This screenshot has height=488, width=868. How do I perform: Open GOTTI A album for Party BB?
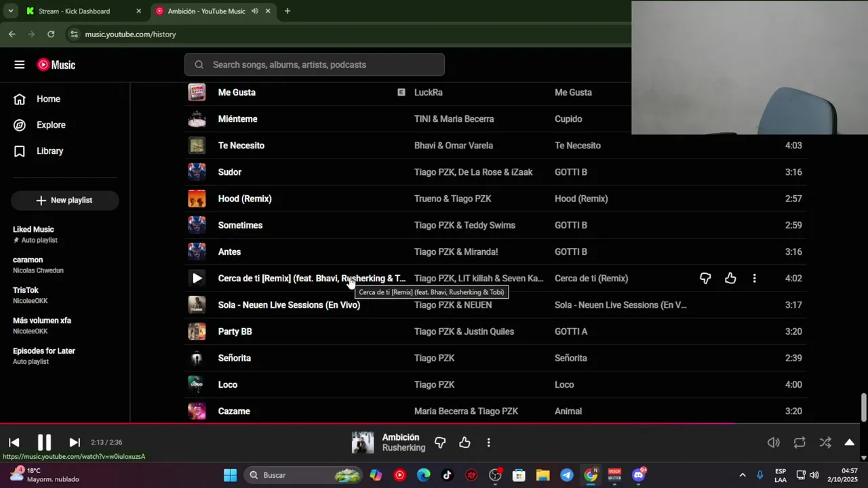coord(571,331)
